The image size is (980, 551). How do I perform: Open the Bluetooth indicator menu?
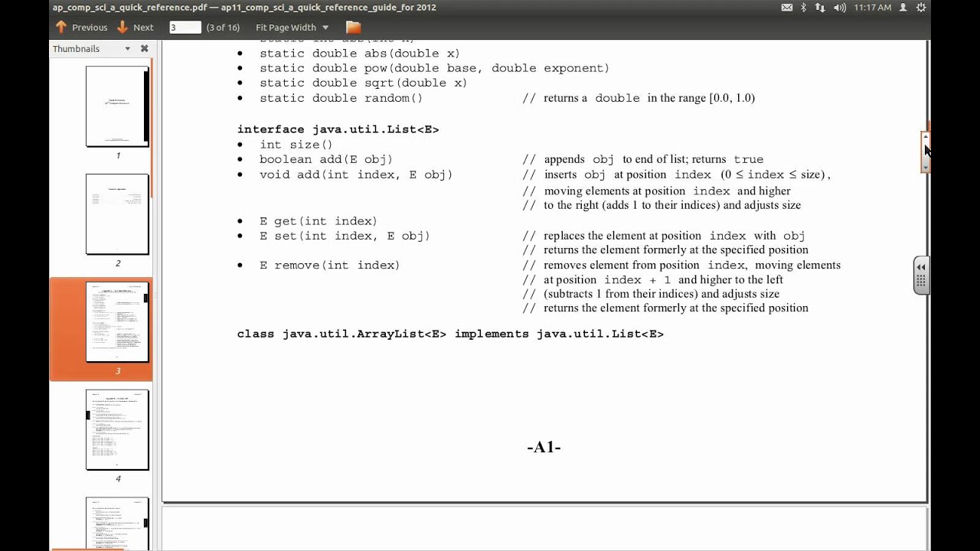pyautogui.click(x=804, y=8)
